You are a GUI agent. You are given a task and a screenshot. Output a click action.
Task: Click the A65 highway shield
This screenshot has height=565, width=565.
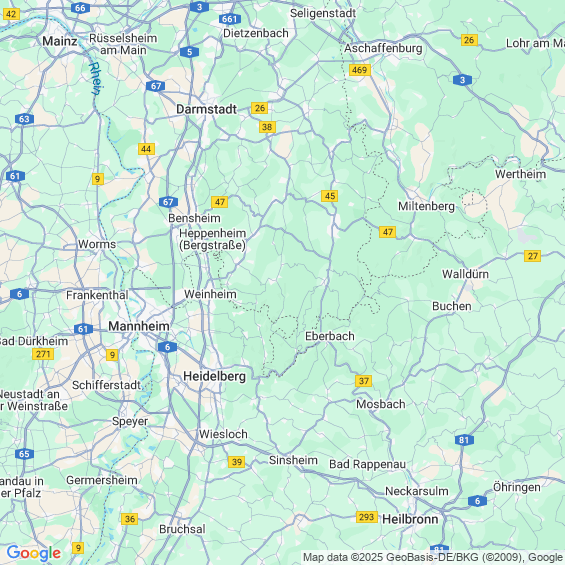24,454
